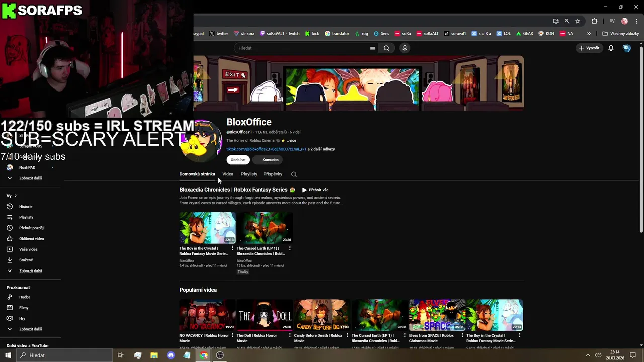
Task: Open the KOFI bookmark
Action: [546, 34]
